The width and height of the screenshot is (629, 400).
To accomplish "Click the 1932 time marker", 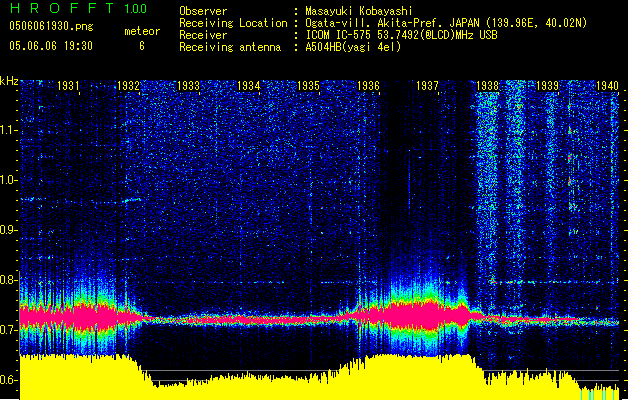I will point(128,86).
